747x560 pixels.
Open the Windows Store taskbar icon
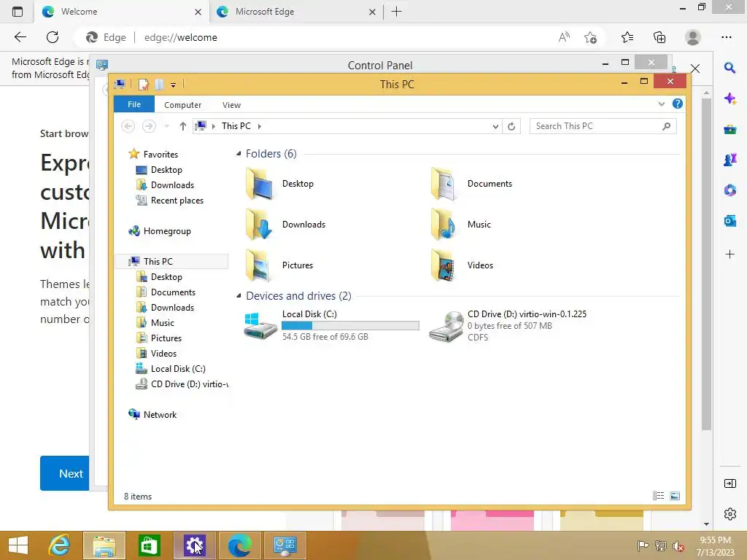point(149,545)
